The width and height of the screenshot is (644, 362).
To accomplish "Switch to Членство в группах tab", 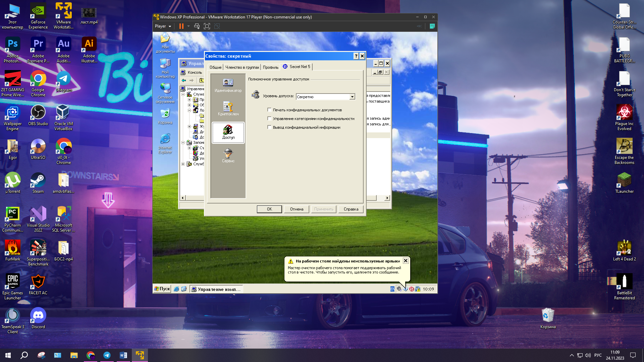I will click(242, 67).
